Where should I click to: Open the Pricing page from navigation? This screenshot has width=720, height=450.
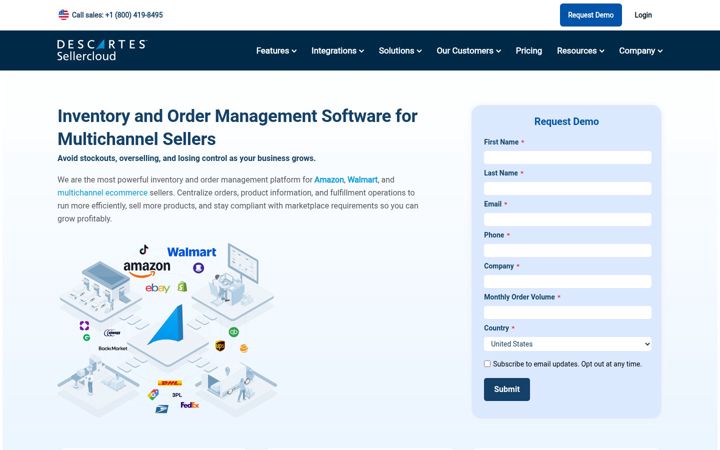pyautogui.click(x=529, y=51)
